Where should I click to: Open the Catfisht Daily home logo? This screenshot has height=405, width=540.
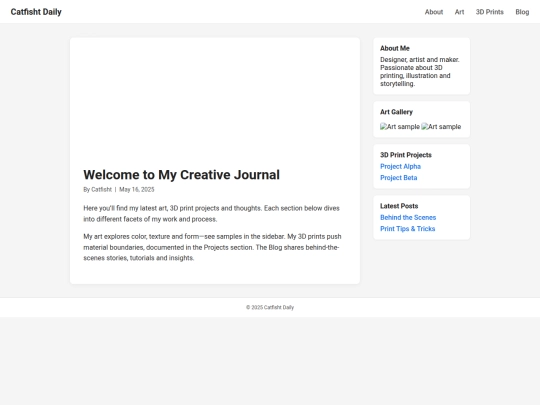click(36, 12)
